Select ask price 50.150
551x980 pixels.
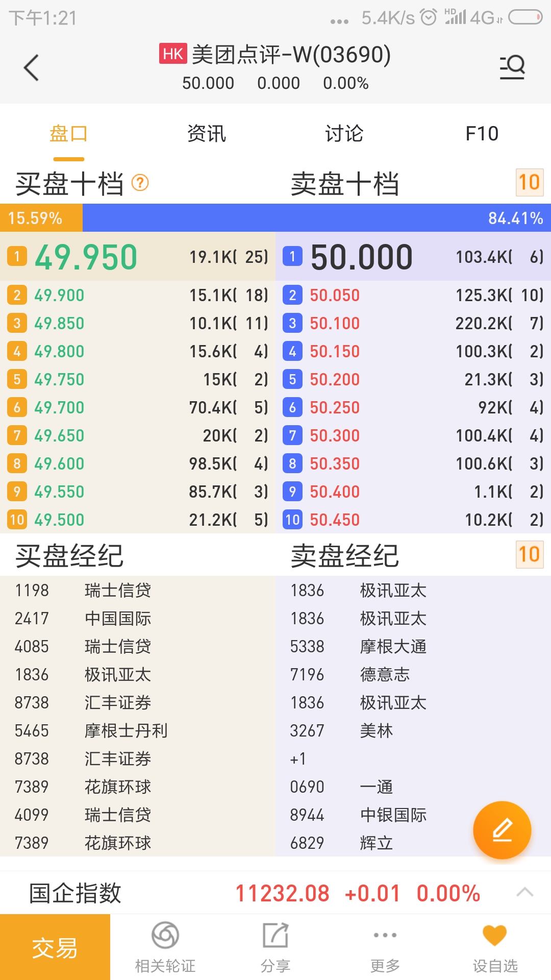click(335, 351)
